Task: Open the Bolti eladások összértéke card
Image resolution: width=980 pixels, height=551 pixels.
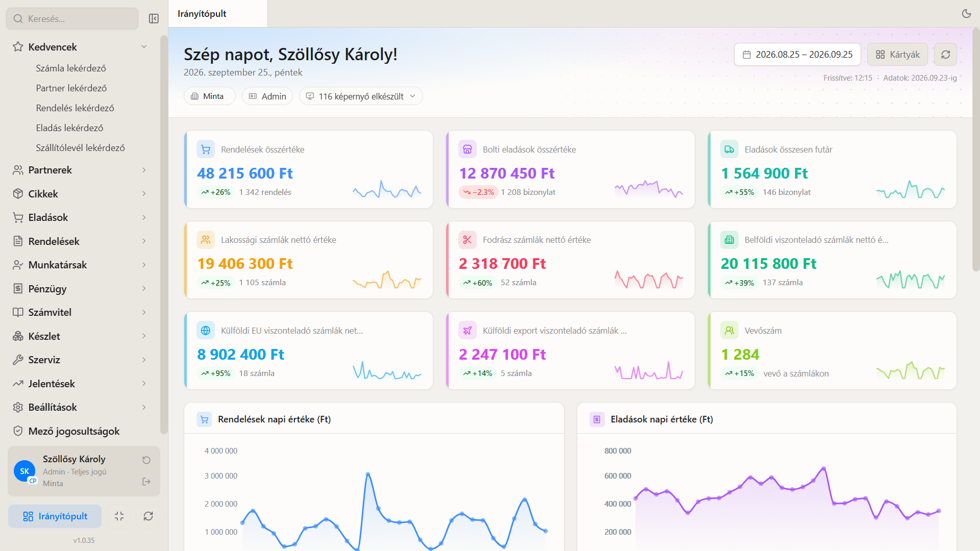Action: (570, 169)
